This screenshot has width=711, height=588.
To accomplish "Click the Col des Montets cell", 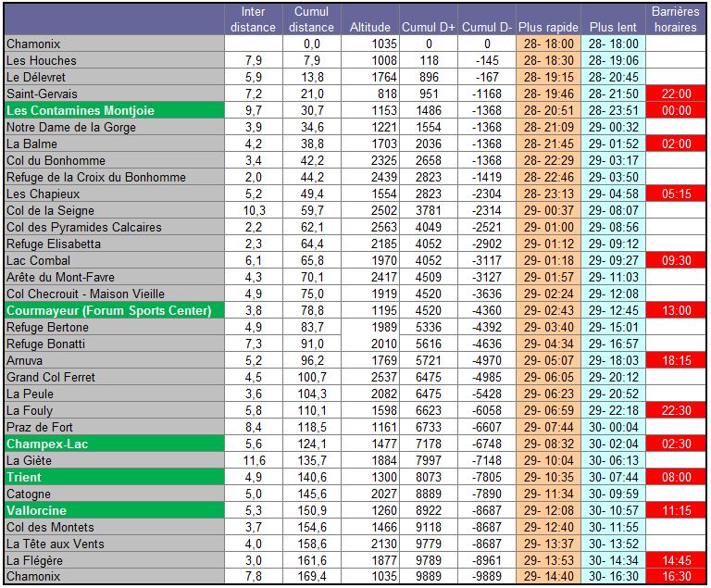I will 114,528.
